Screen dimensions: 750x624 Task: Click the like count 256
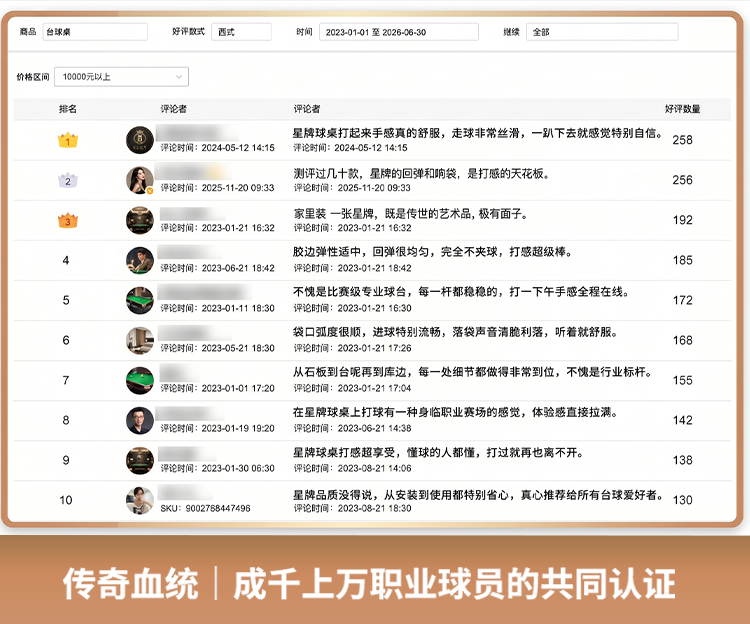683,180
